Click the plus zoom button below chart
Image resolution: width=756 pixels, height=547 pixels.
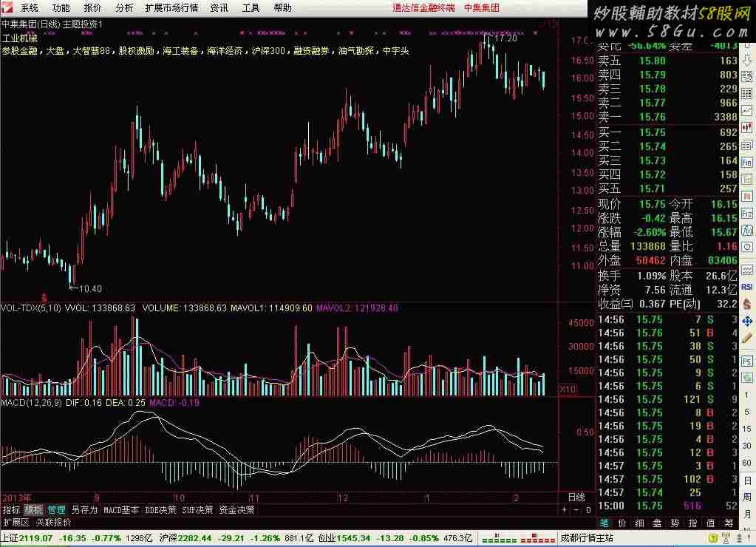pos(565,510)
